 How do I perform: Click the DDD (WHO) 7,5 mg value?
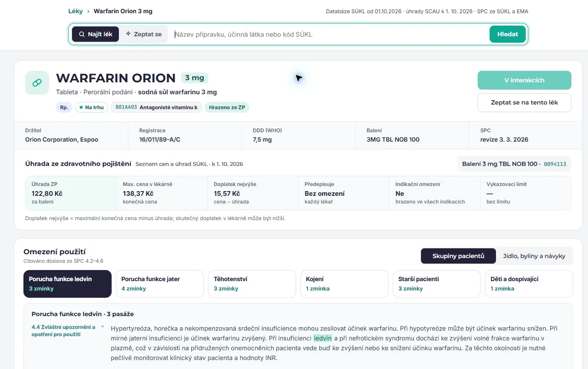click(262, 139)
